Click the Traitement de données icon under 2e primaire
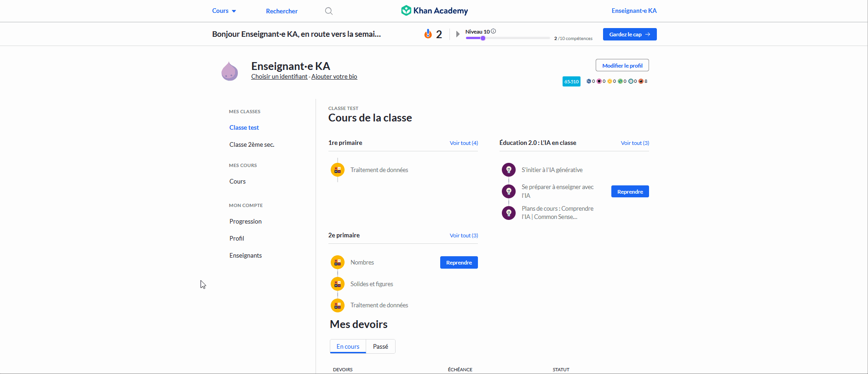868x374 pixels. click(338, 305)
